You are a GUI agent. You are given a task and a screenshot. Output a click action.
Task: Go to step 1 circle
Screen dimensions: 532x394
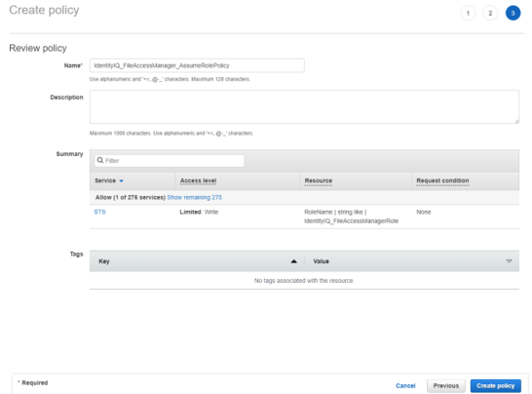[468, 14]
